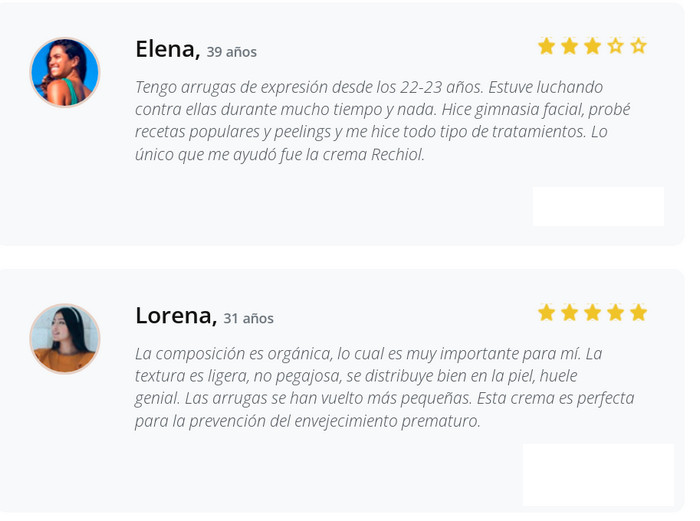Click Lorena's review text about composición orgánica
Screen dimensions: 700x521
coord(383,387)
